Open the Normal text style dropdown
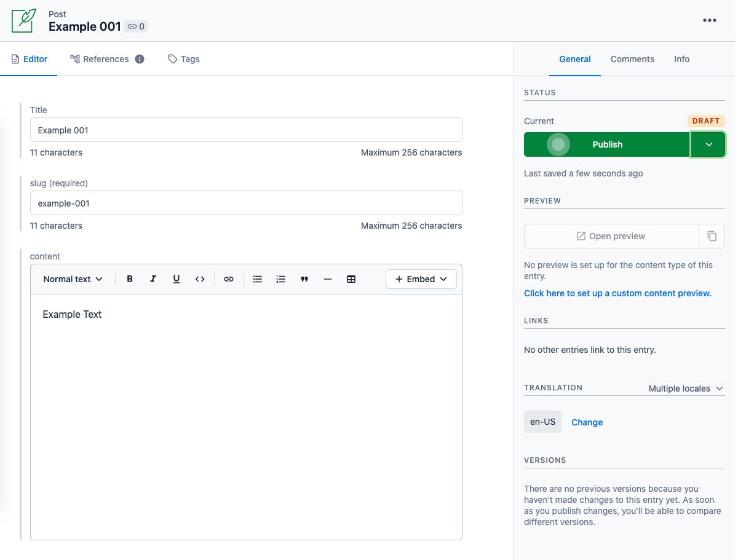 [73, 279]
